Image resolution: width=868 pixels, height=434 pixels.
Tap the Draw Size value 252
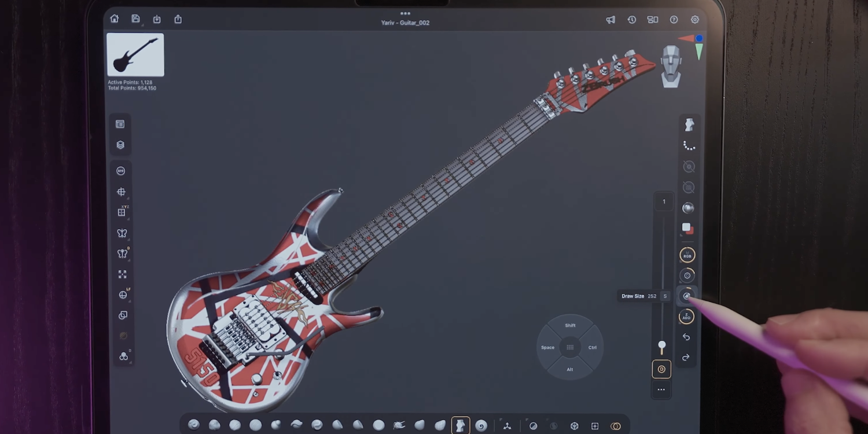pos(652,296)
